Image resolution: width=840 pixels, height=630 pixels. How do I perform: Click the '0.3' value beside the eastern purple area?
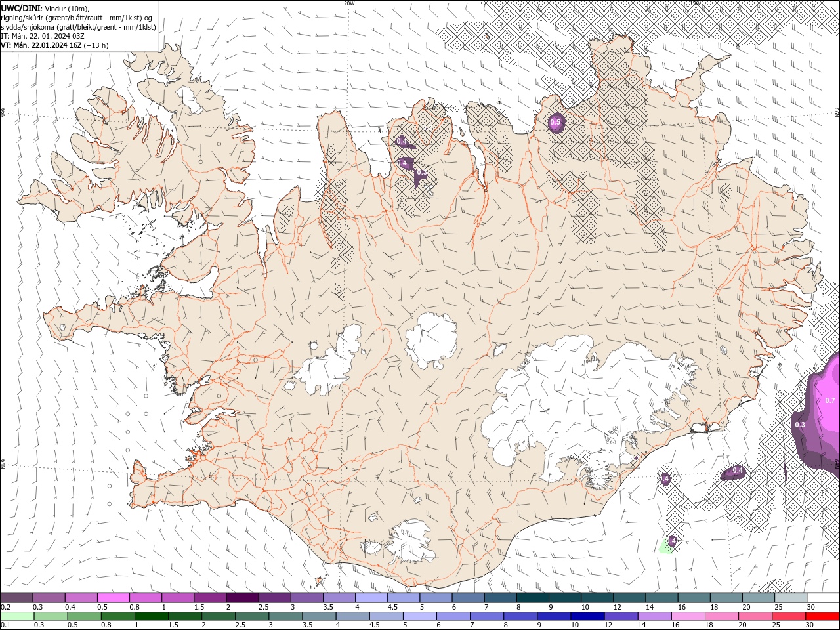(800, 425)
